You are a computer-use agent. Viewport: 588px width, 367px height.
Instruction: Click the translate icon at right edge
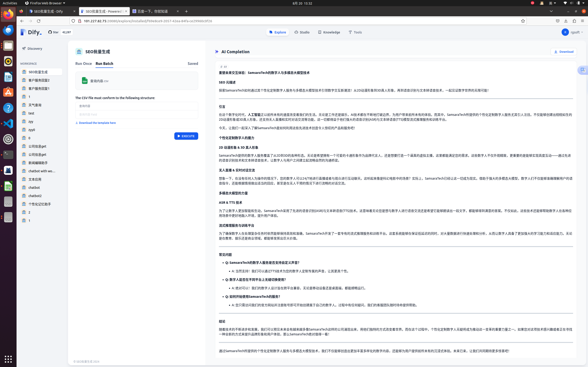pos(583,70)
